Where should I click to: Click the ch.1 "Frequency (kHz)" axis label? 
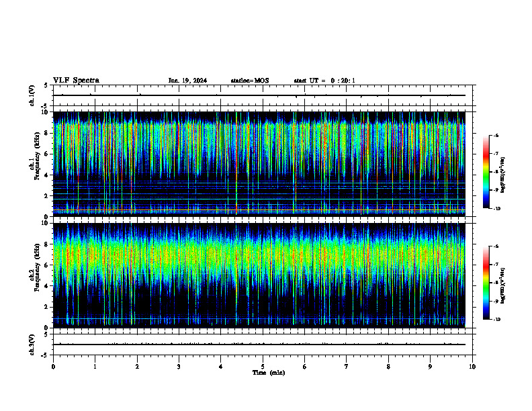point(37,154)
